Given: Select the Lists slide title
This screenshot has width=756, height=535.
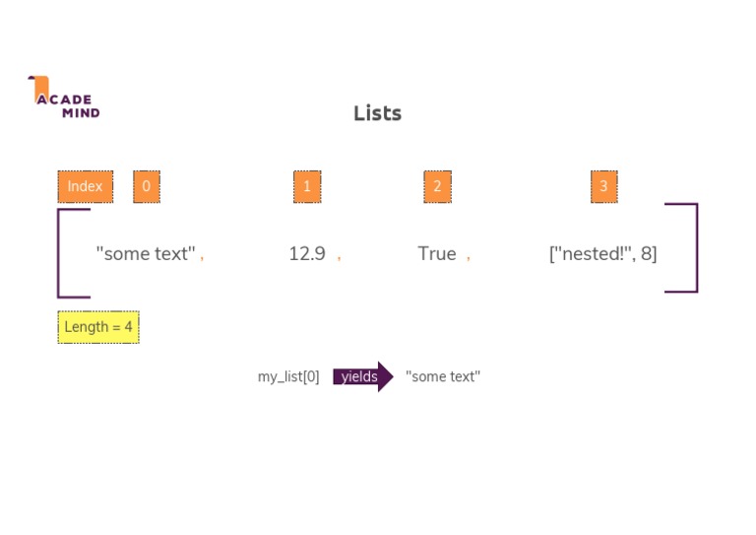Looking at the screenshot, I should 377,113.
